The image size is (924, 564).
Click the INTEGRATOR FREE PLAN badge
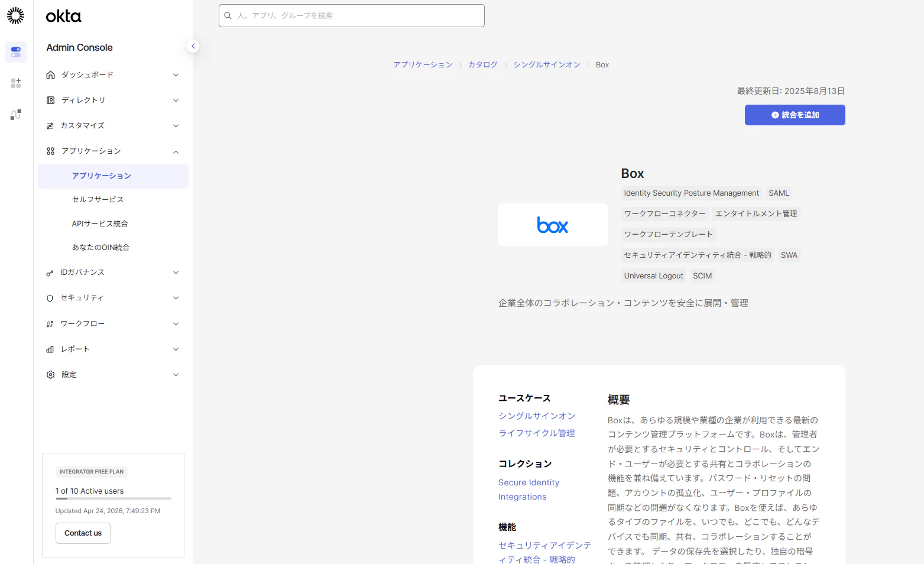[x=92, y=472]
